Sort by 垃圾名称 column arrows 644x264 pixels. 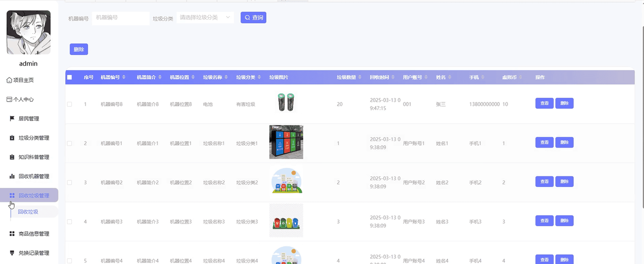point(226,78)
